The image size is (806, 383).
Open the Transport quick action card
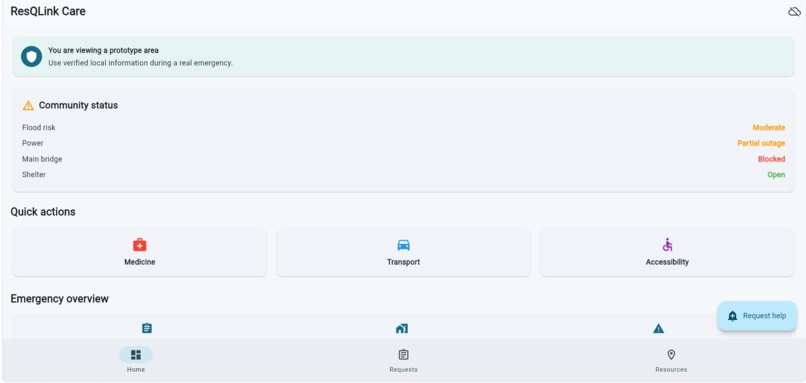pyautogui.click(x=404, y=252)
